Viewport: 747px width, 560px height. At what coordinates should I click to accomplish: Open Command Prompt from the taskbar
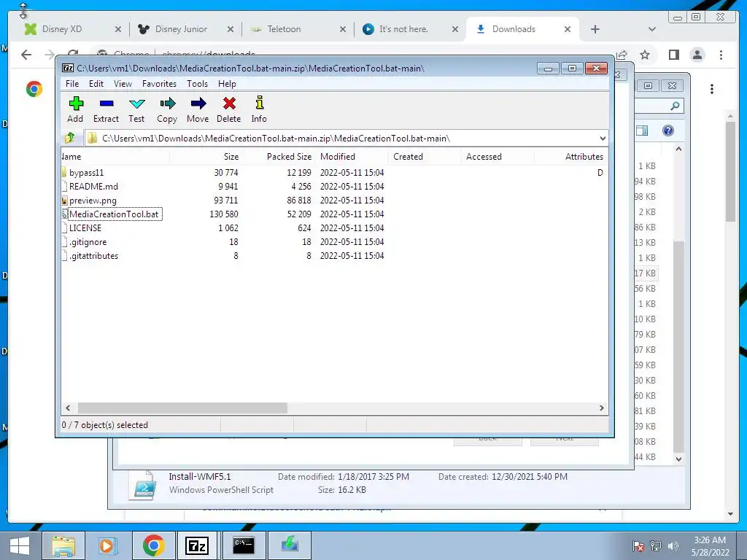point(244,545)
